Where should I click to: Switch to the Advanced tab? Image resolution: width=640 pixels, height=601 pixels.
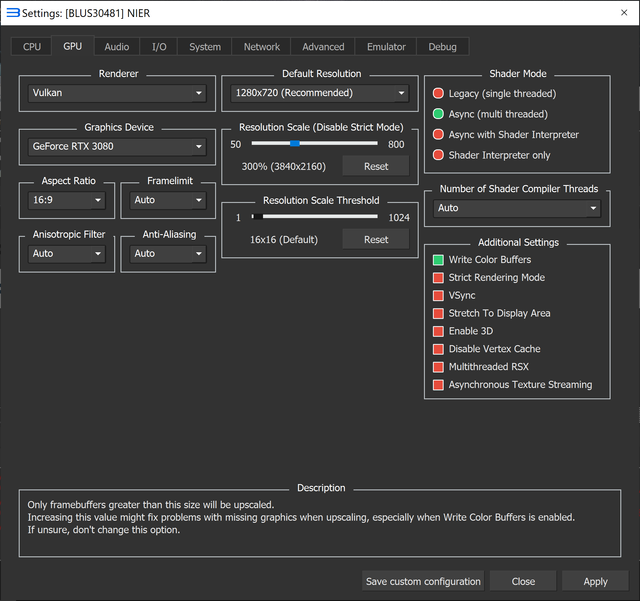(323, 47)
